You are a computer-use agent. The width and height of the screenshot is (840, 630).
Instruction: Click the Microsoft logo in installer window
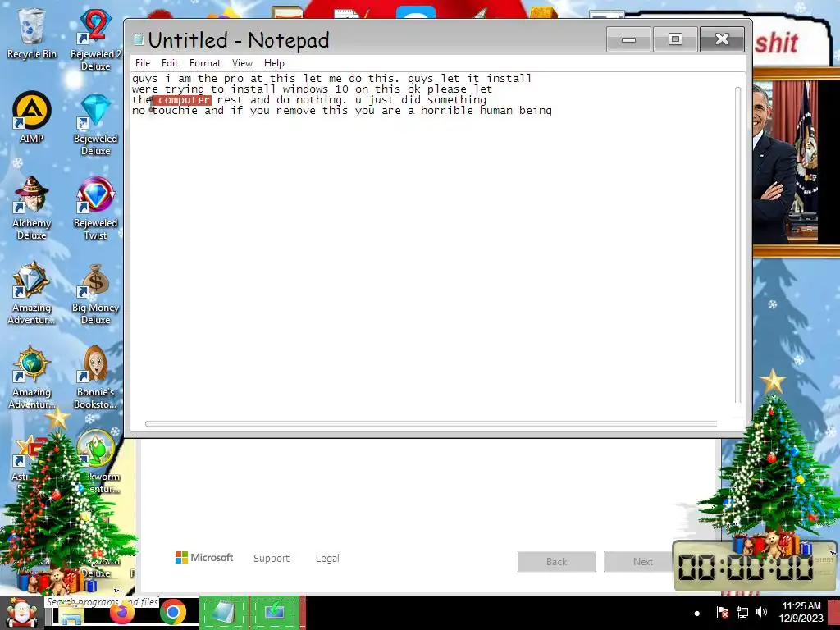[204, 558]
